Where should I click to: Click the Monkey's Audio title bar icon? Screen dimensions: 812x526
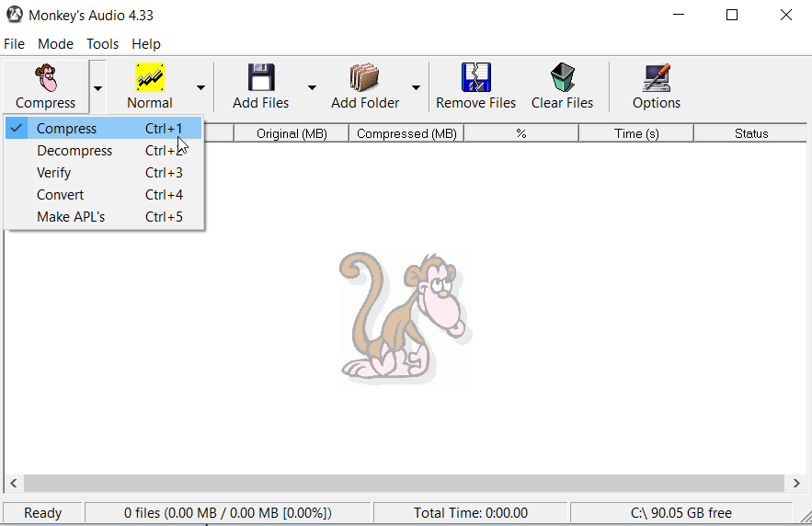point(15,15)
